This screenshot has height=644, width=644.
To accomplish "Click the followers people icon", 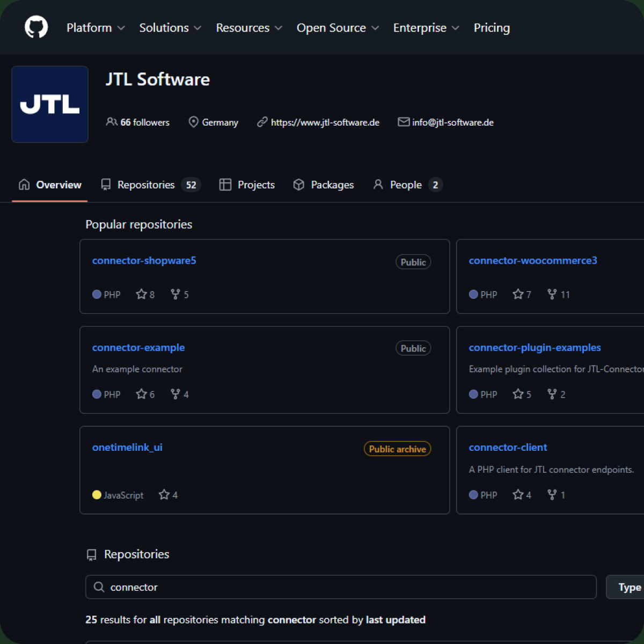I will (112, 122).
